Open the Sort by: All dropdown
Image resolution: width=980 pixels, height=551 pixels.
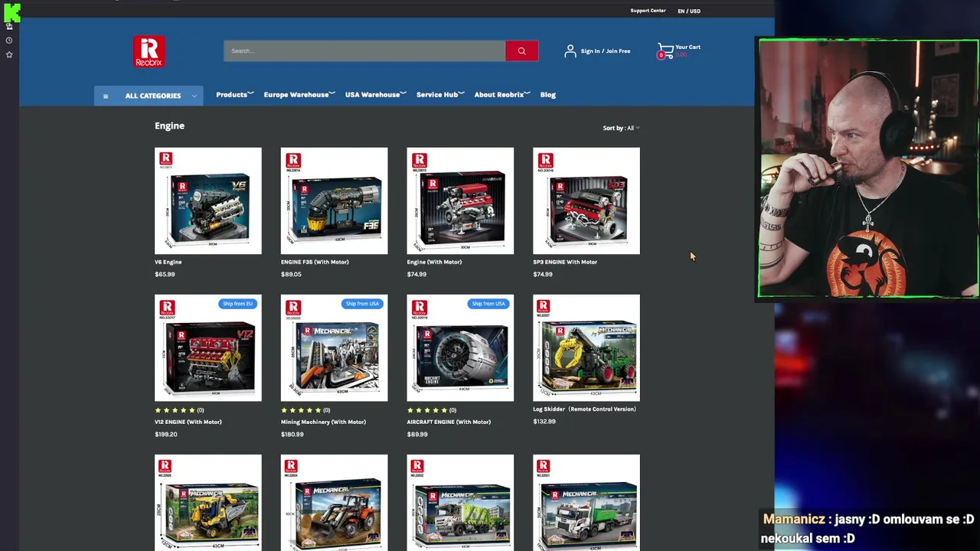(621, 128)
